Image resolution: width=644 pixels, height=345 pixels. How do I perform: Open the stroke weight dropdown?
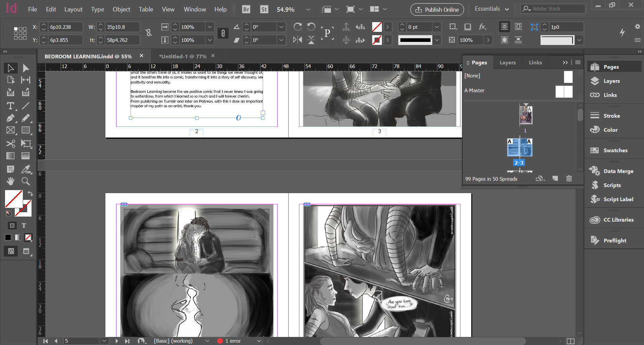(437, 27)
